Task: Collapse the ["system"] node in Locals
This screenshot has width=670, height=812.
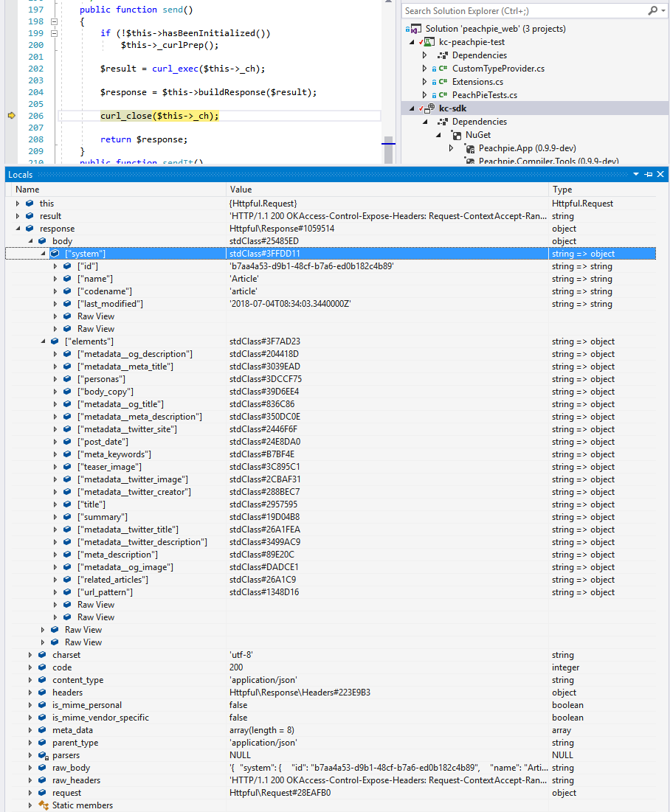Action: (x=44, y=252)
